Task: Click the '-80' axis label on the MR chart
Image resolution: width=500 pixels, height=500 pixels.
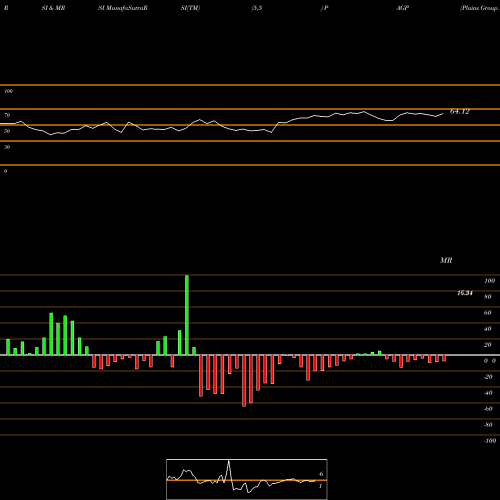Action: pyautogui.click(x=488, y=425)
